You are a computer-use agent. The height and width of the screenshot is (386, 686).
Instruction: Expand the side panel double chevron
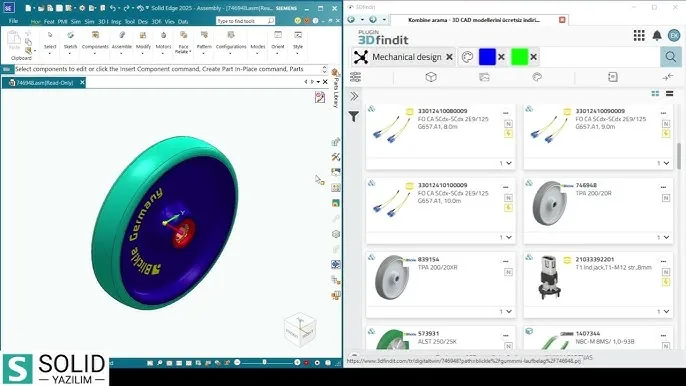[x=354, y=96]
